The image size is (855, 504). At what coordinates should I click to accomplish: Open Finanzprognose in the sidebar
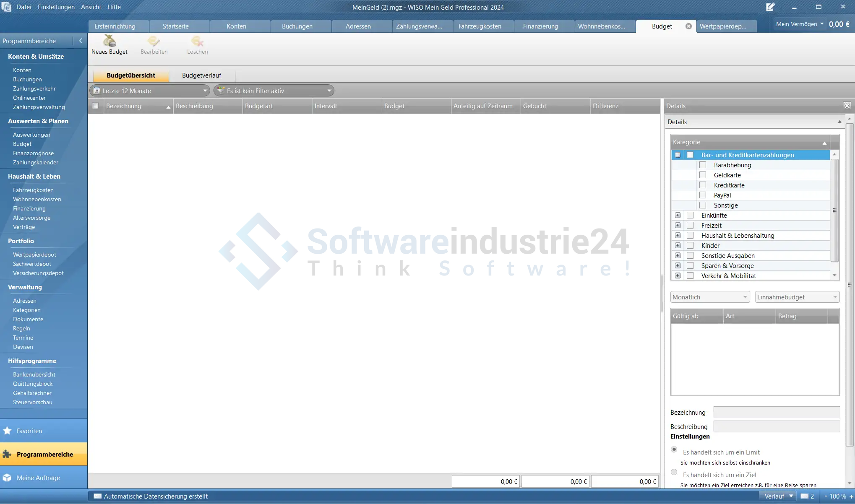tap(33, 153)
